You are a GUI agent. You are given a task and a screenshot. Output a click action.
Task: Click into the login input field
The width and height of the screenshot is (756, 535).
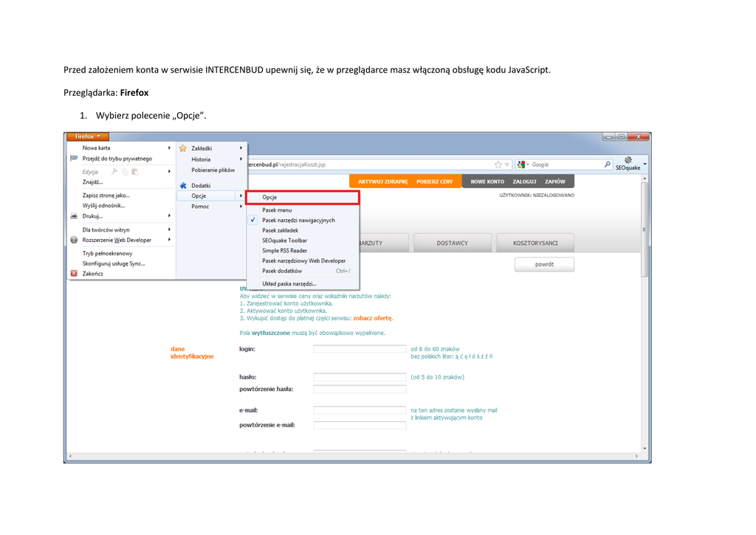[x=360, y=349]
